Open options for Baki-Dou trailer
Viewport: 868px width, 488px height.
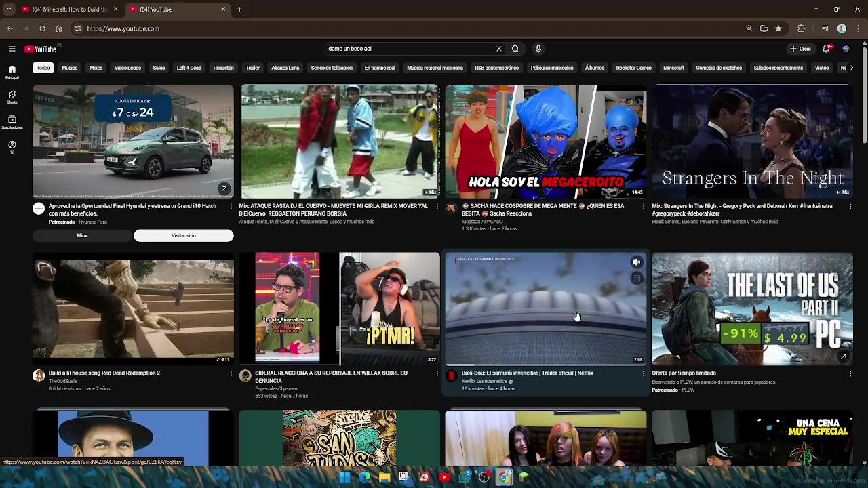click(644, 373)
